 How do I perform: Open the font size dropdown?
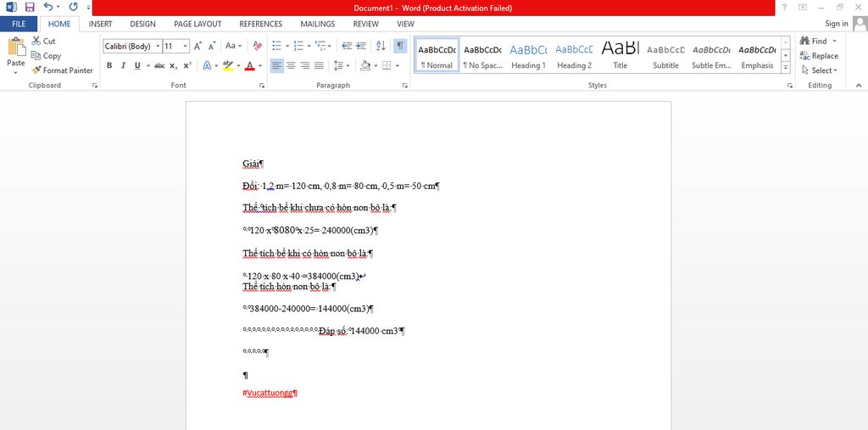click(x=186, y=47)
